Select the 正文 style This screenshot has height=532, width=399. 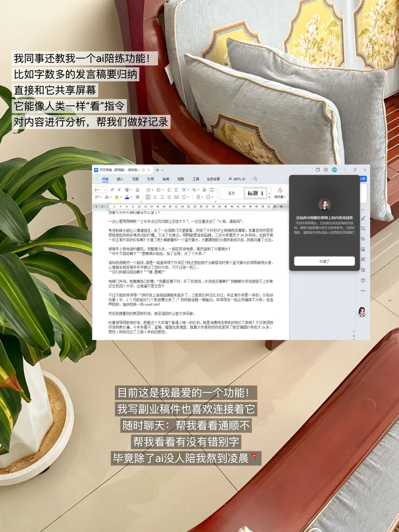(x=232, y=193)
